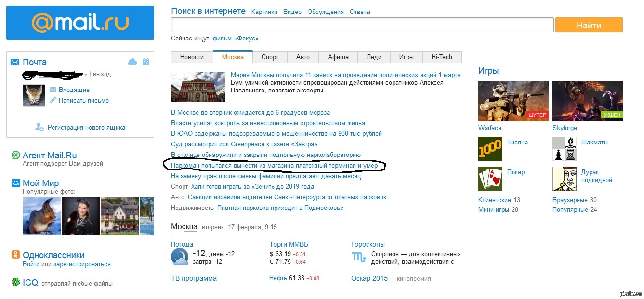Open the Warface game thumbnail
This screenshot has width=644, height=299.
click(x=513, y=101)
